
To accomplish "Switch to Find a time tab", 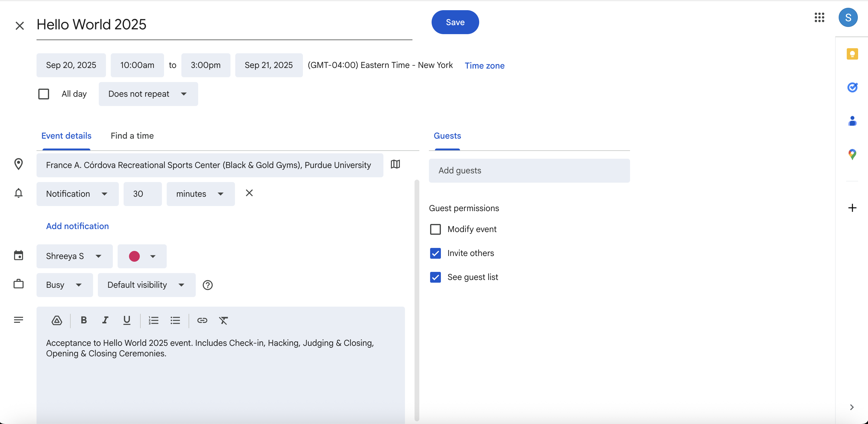I will tap(132, 136).
